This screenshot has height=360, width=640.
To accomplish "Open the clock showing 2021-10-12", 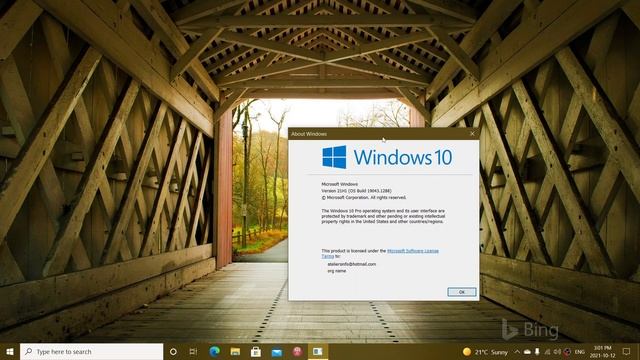I will point(602,352).
